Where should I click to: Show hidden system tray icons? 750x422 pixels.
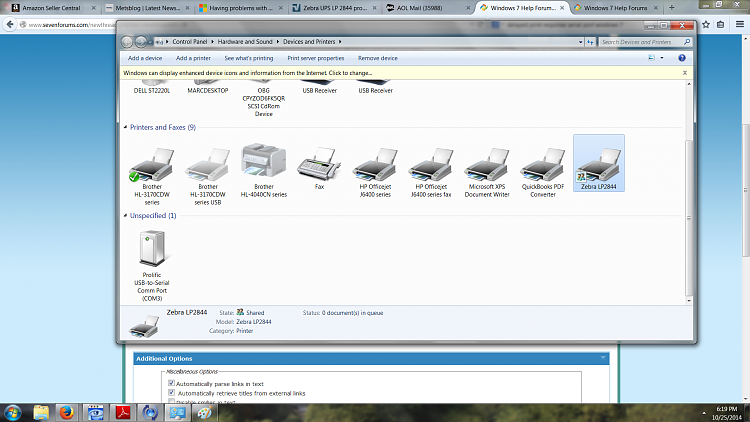point(704,413)
